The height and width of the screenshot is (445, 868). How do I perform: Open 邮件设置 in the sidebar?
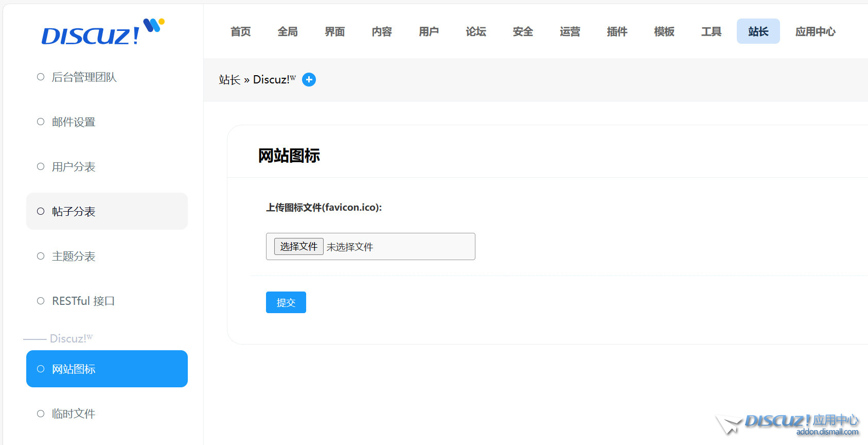pos(74,122)
